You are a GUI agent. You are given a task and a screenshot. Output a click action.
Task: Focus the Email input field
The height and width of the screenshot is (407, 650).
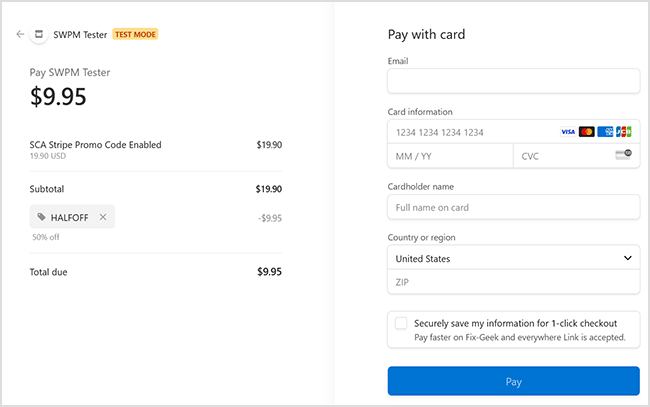pos(513,81)
